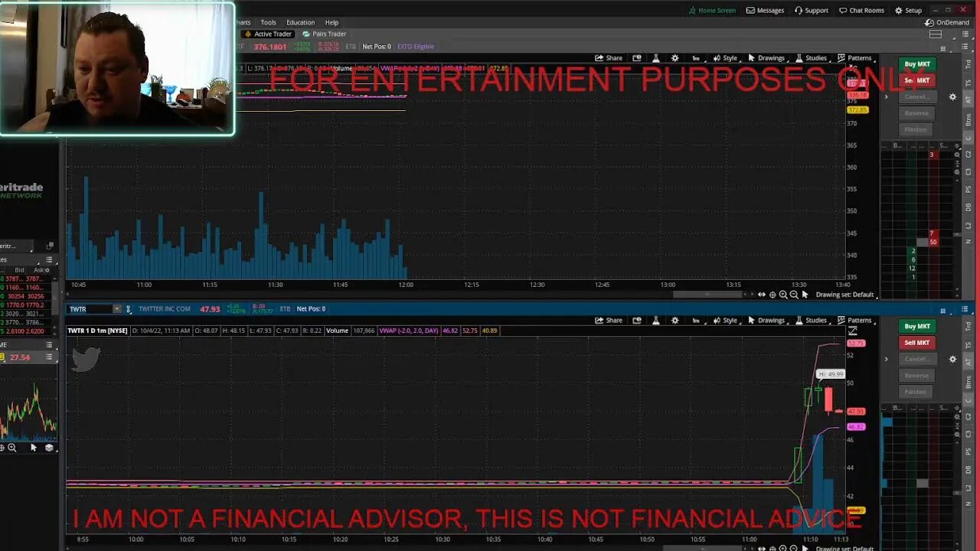Click Share in lower TWTR chart toolbar
This screenshot has height=551, width=980.
coord(609,321)
